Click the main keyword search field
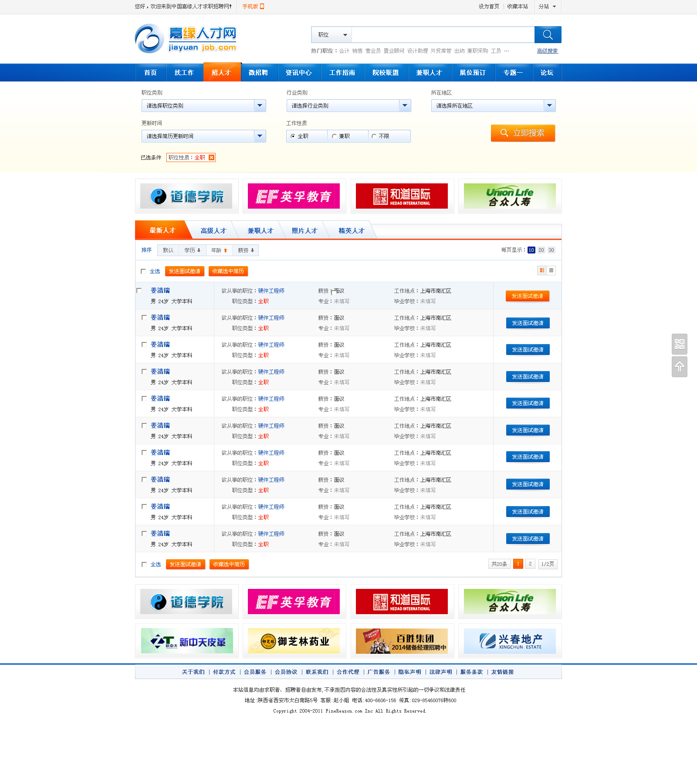 tap(443, 35)
